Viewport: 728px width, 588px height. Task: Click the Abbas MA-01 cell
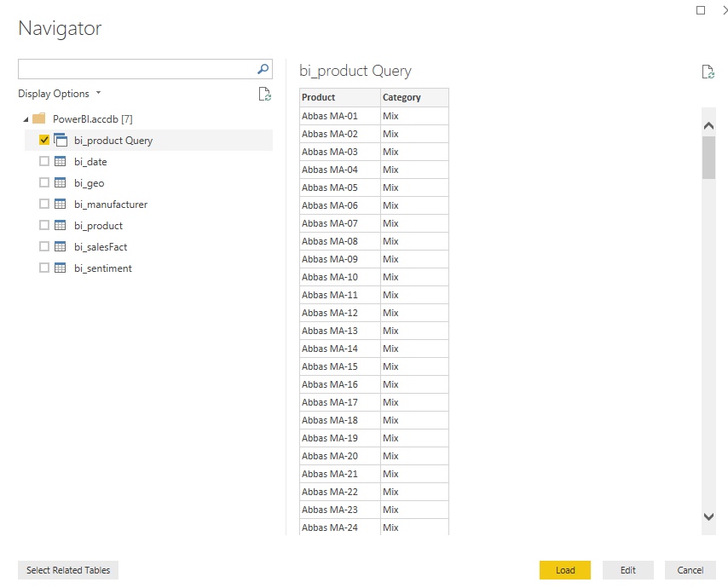[x=340, y=116]
